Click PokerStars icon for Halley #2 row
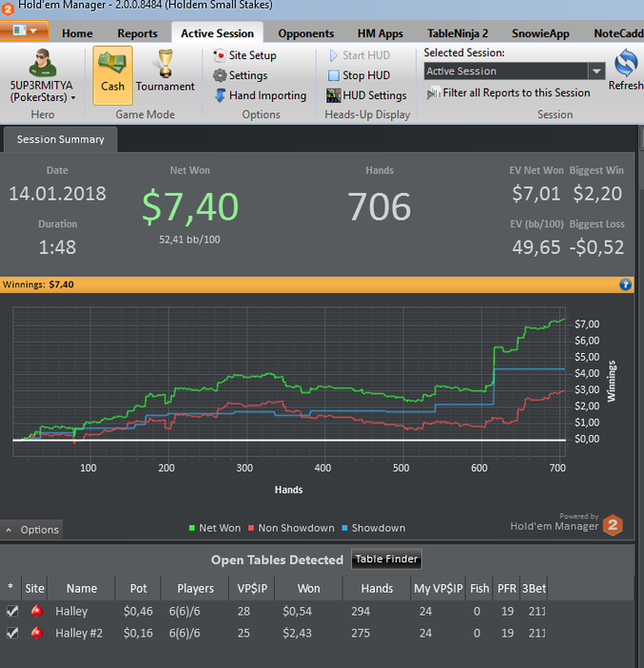 pyautogui.click(x=37, y=633)
